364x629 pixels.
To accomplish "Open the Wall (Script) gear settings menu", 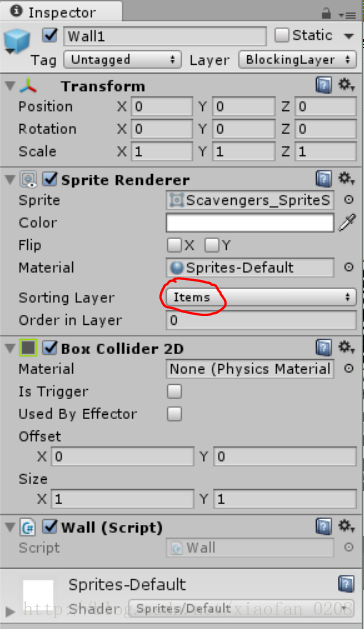I will 346,526.
